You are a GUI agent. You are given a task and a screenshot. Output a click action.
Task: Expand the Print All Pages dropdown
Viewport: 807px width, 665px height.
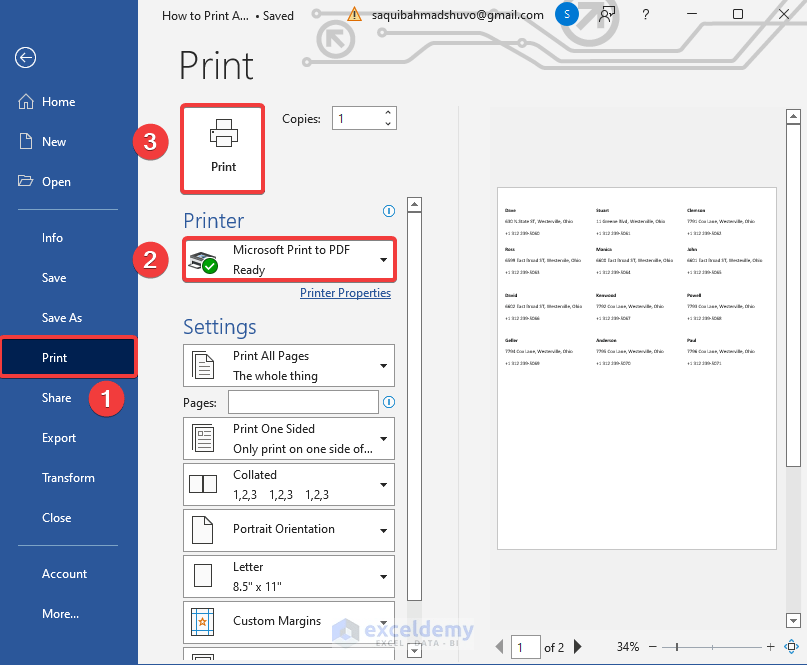point(289,365)
